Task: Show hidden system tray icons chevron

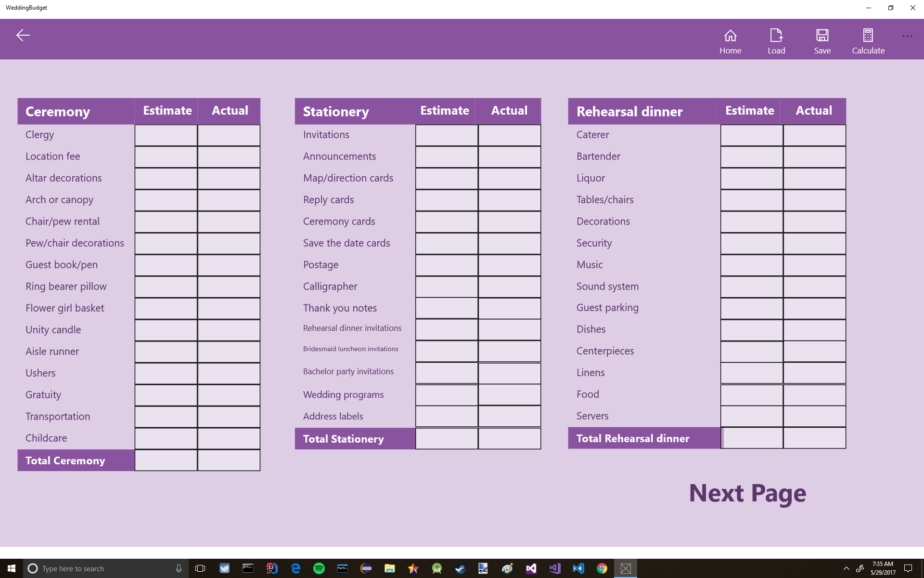Action: coord(846,568)
